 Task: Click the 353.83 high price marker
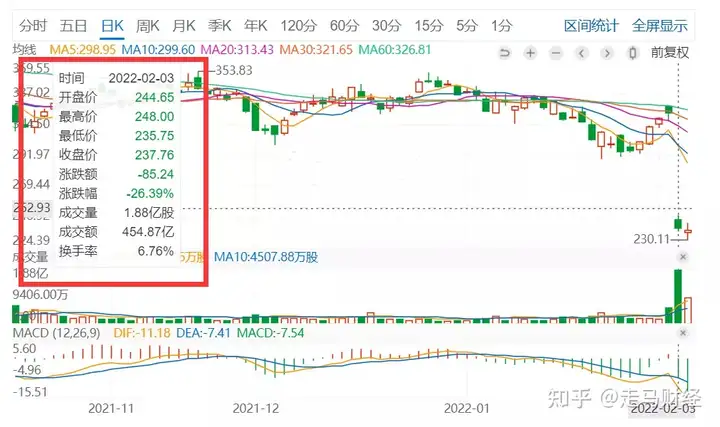(x=234, y=70)
